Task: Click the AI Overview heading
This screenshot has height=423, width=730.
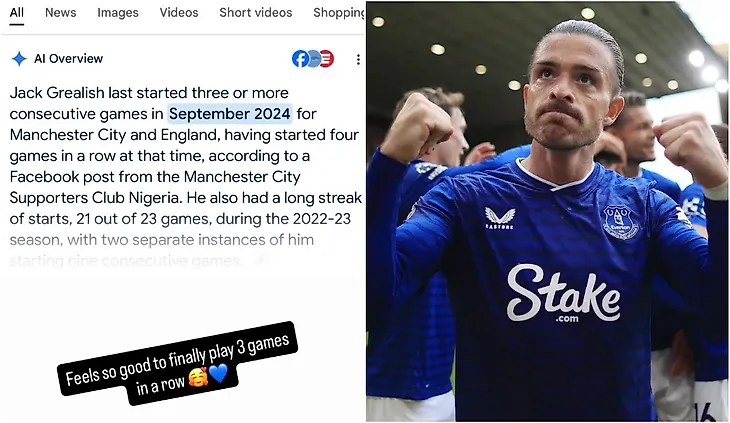Action: point(68,59)
